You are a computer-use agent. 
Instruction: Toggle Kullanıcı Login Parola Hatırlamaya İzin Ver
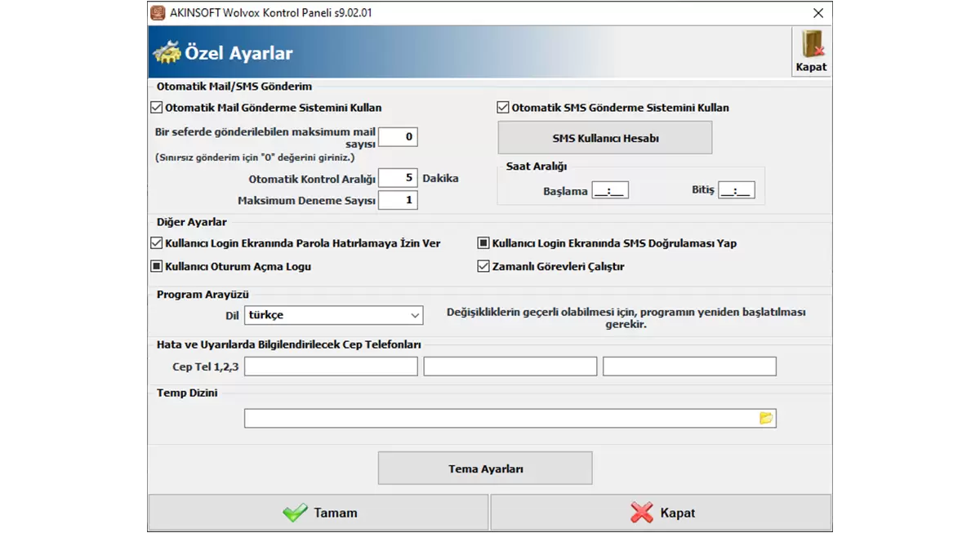(x=157, y=243)
